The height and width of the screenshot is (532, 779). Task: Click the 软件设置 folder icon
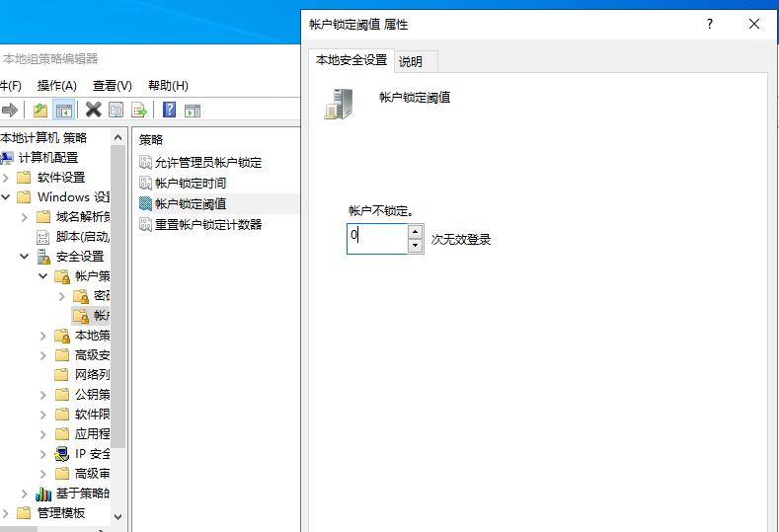pos(24,178)
